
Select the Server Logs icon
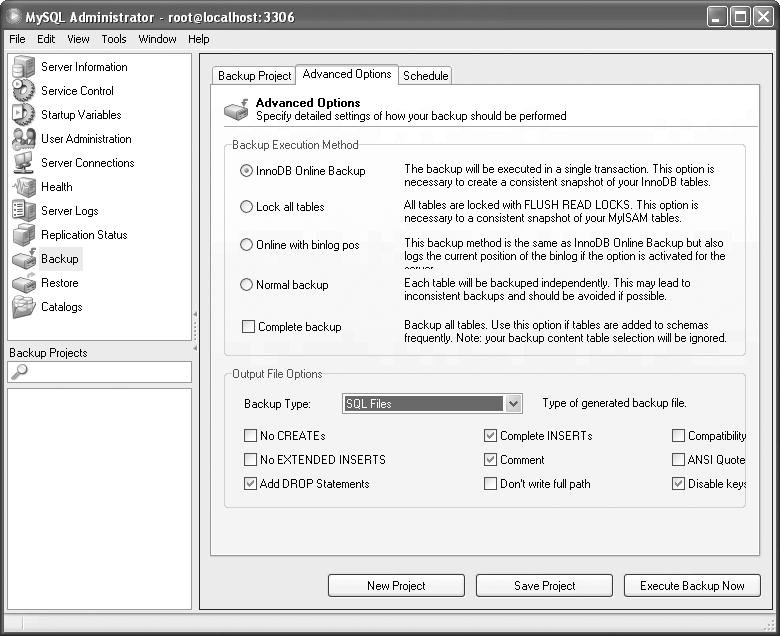click(23, 211)
